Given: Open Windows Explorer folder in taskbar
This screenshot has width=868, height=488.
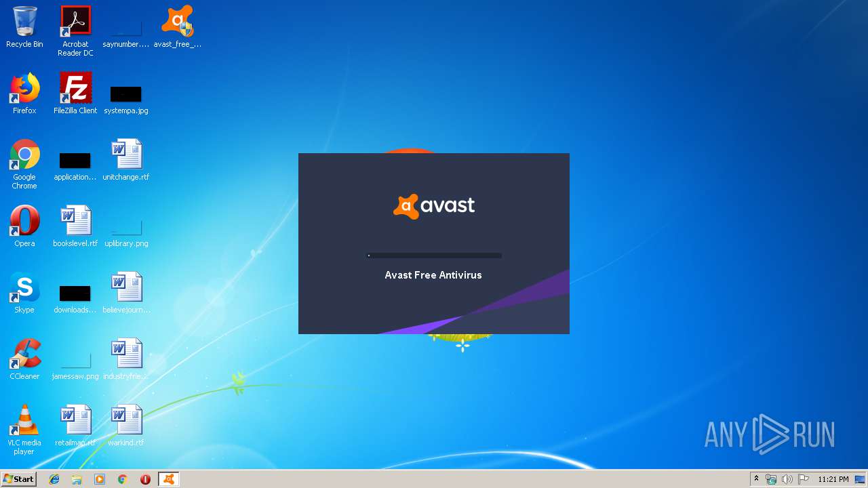Looking at the screenshot, I should [x=77, y=479].
